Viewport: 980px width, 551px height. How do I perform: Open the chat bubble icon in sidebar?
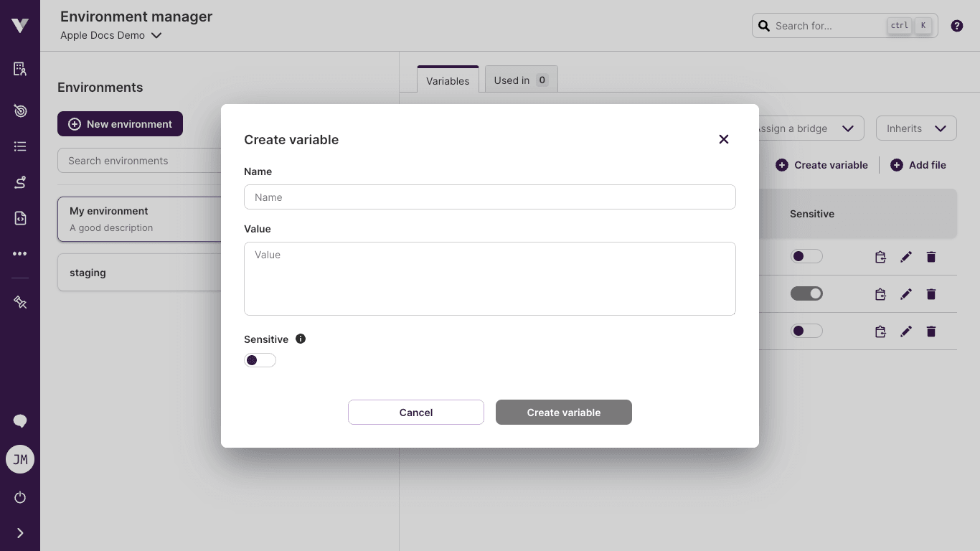[20, 421]
